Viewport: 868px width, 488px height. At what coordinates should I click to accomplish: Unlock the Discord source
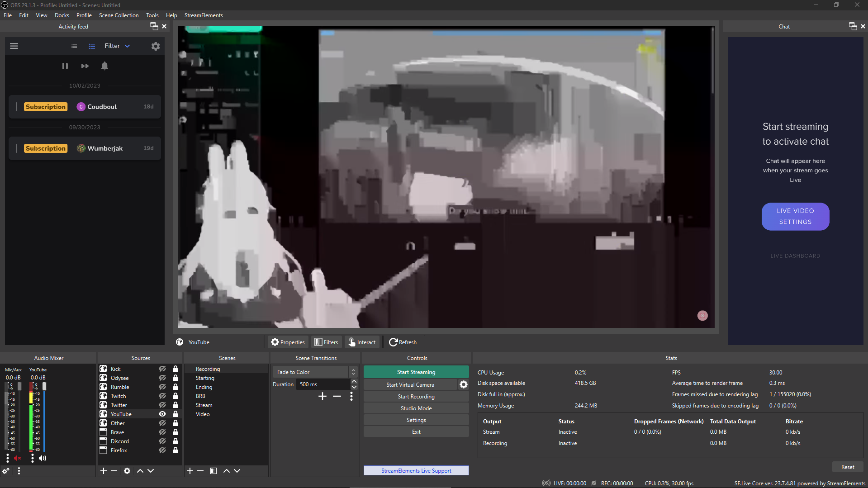(x=175, y=441)
